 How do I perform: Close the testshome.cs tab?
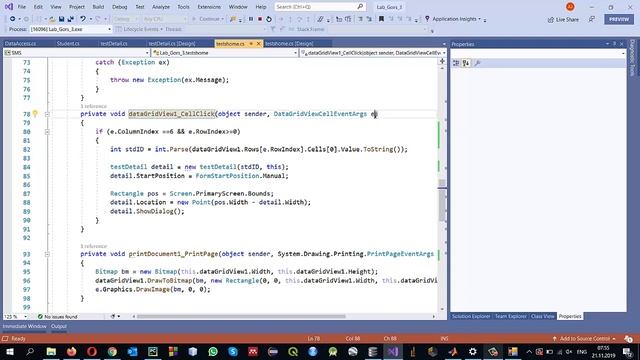(x=258, y=44)
